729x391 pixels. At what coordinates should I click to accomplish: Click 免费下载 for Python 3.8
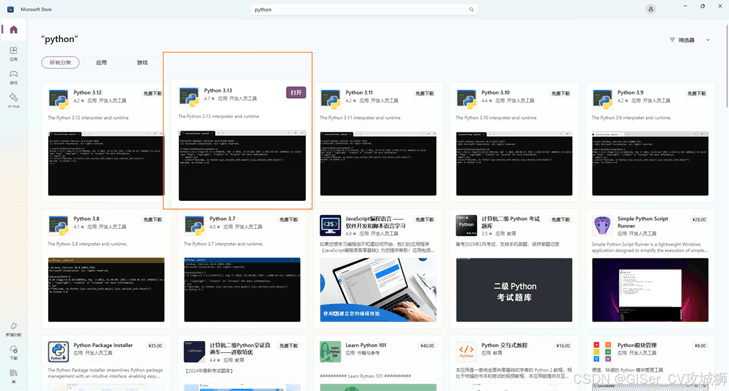click(152, 219)
